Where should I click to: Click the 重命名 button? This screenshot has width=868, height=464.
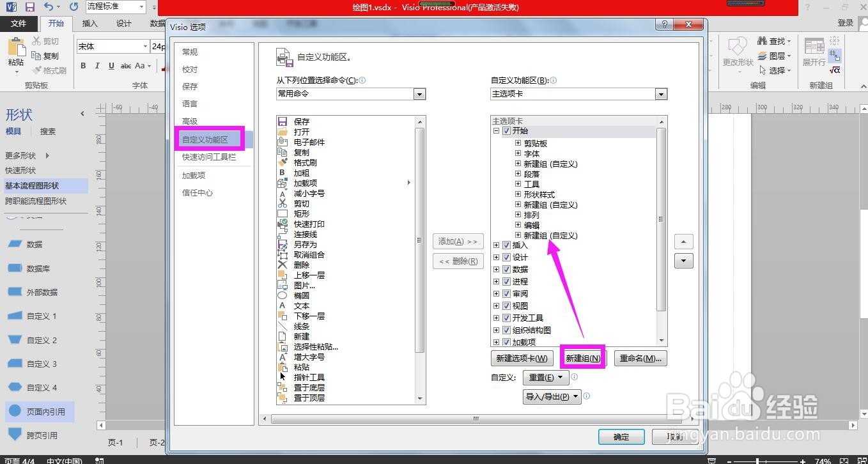(640, 359)
